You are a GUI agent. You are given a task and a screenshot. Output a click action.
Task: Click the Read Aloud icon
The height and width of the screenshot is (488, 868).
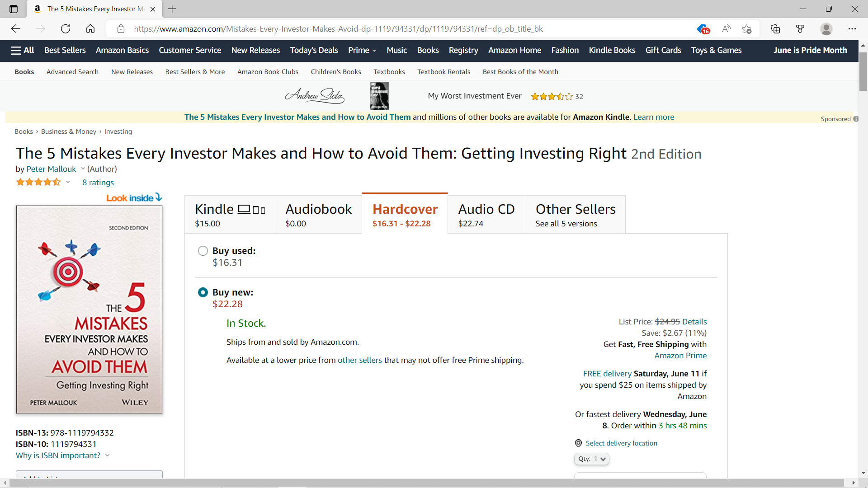coord(726,29)
